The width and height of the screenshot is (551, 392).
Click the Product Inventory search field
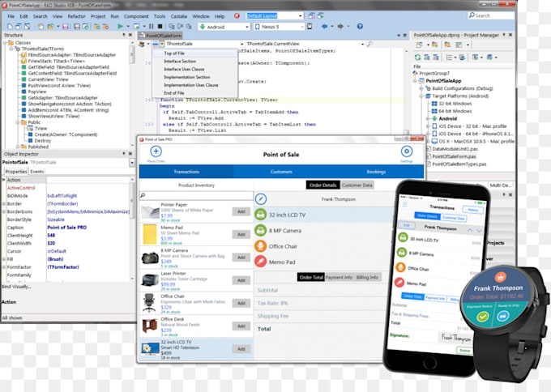click(x=196, y=195)
